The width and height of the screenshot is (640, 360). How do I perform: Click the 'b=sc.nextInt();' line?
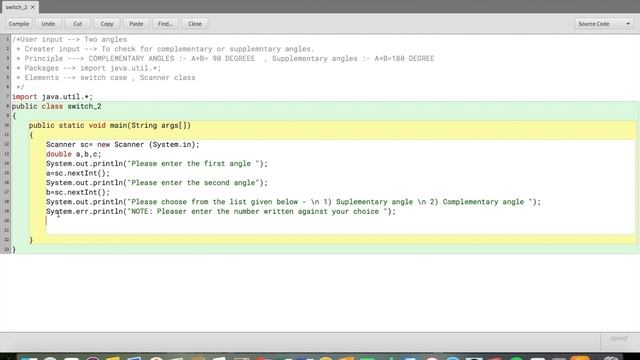point(78,192)
